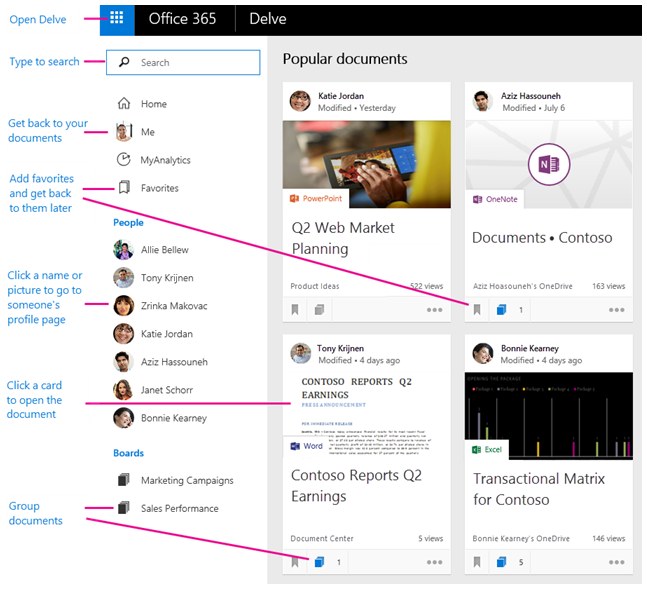
Task: Click Tony Krijnen's profile picture in People list
Action: click(124, 278)
